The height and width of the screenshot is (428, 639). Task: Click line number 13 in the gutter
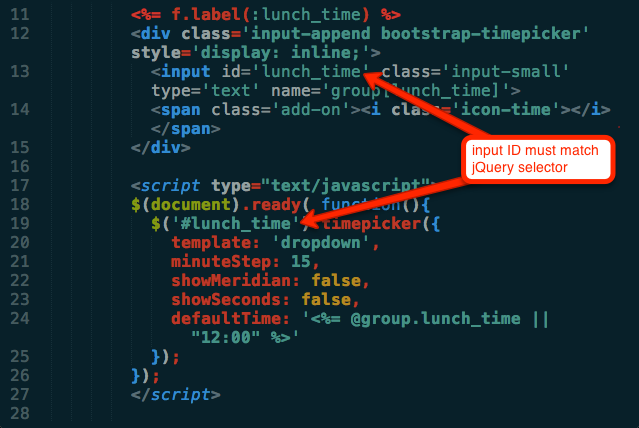tap(20, 72)
